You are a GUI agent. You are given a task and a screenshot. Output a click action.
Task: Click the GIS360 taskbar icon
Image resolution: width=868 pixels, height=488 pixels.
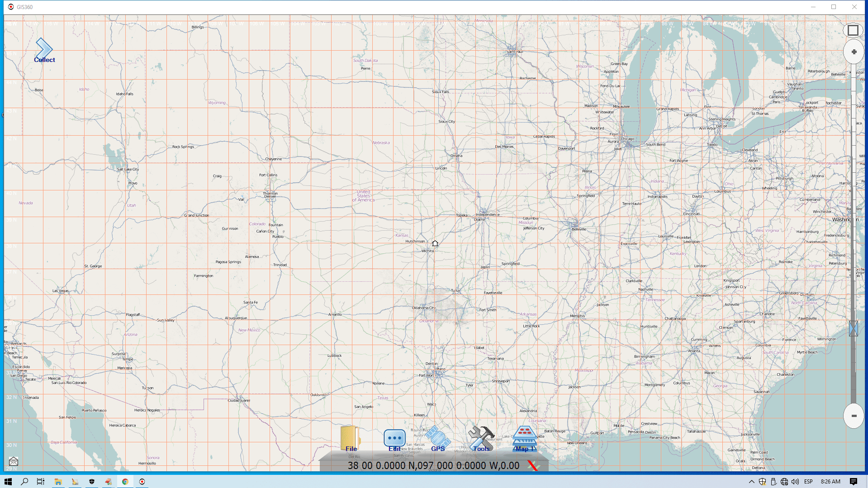point(142,482)
